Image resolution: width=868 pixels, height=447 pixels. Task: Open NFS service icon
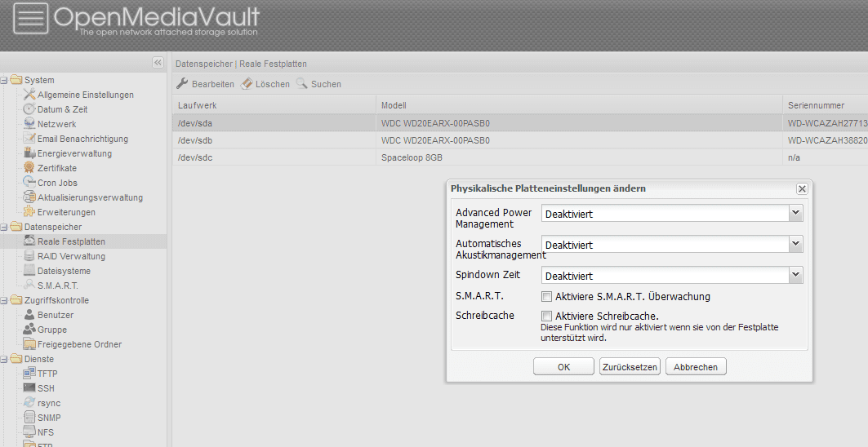pos(29,432)
